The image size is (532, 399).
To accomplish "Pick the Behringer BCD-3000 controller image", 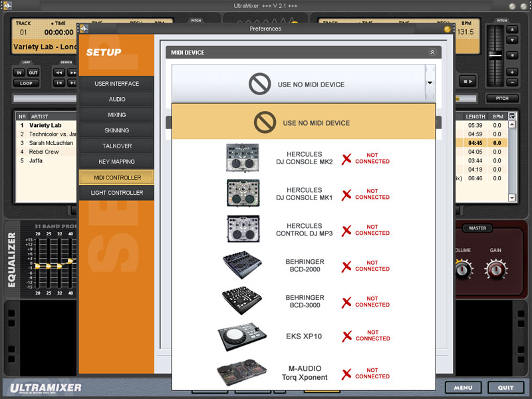I will (242, 301).
